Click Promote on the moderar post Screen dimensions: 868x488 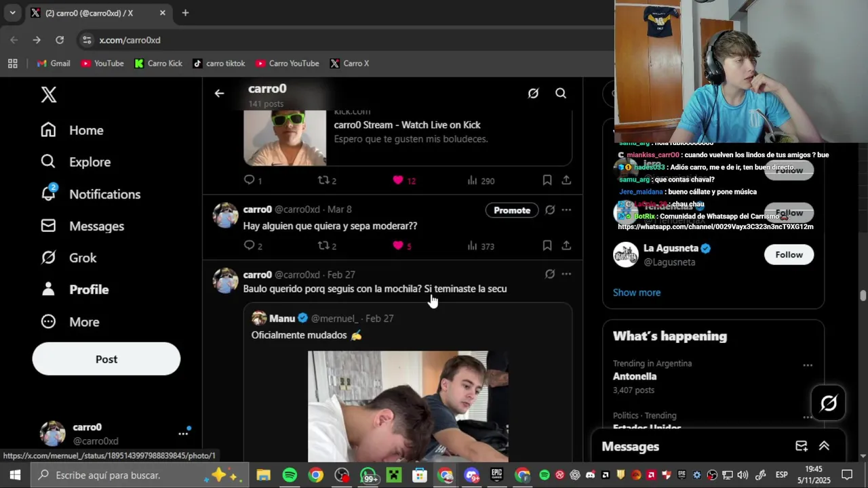[512, 210]
